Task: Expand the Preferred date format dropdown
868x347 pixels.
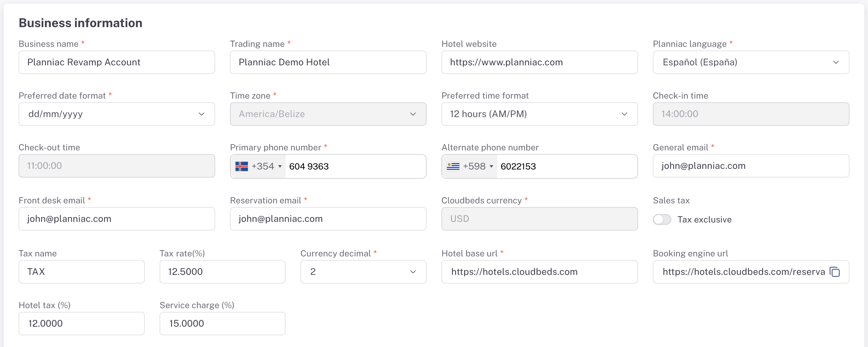Action: 117,114
